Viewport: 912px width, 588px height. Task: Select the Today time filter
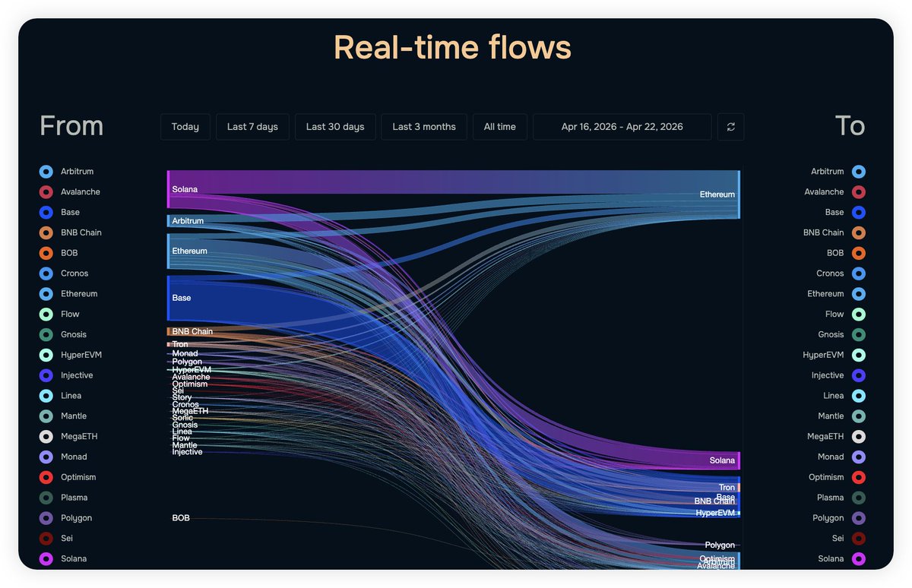click(x=185, y=127)
